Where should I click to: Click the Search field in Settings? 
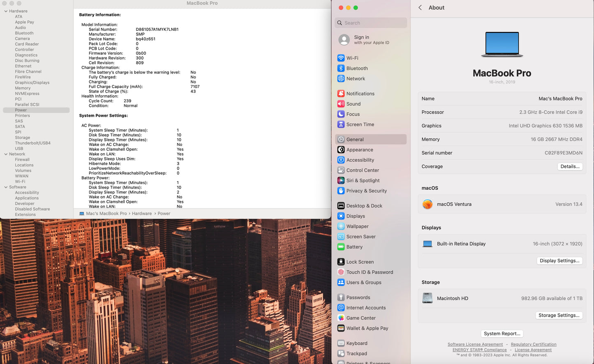[371, 23]
